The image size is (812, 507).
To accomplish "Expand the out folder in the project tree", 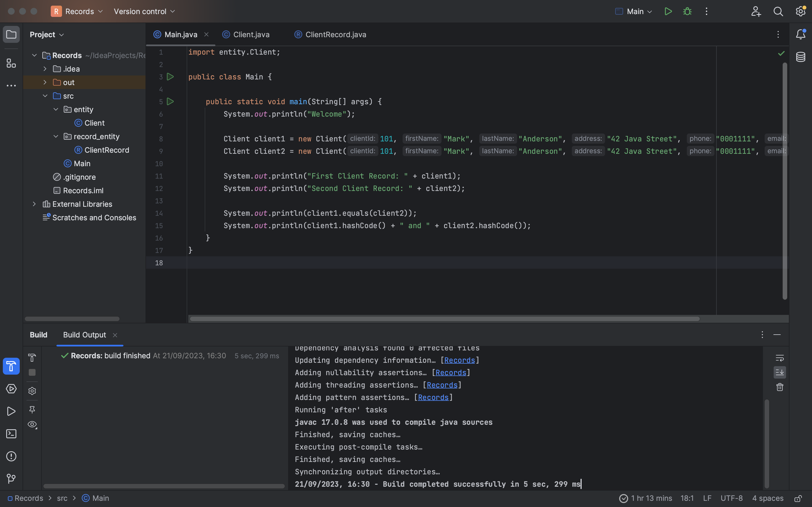I will (x=45, y=83).
